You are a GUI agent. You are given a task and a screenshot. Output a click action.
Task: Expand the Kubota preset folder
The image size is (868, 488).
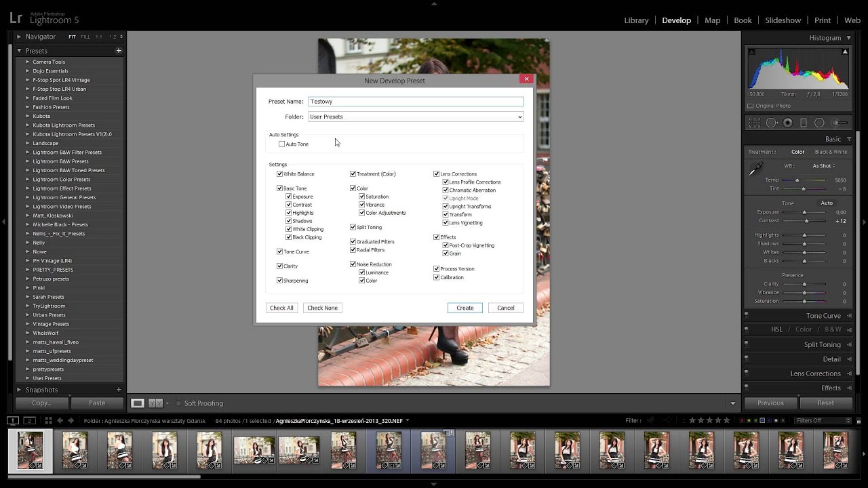click(x=28, y=116)
